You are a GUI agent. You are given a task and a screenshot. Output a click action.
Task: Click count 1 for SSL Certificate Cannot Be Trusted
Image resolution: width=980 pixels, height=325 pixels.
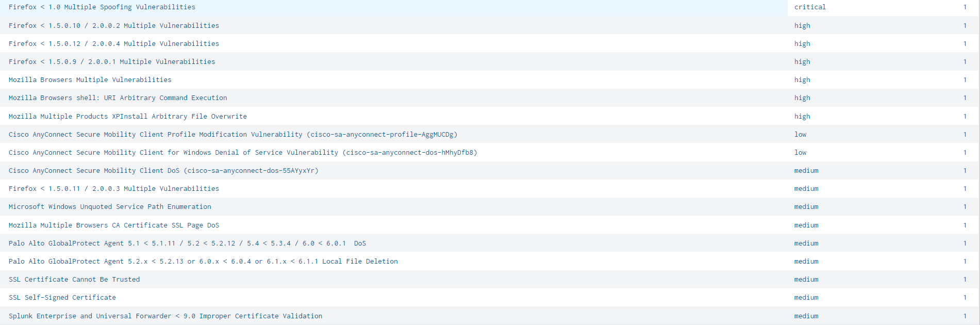(965, 279)
